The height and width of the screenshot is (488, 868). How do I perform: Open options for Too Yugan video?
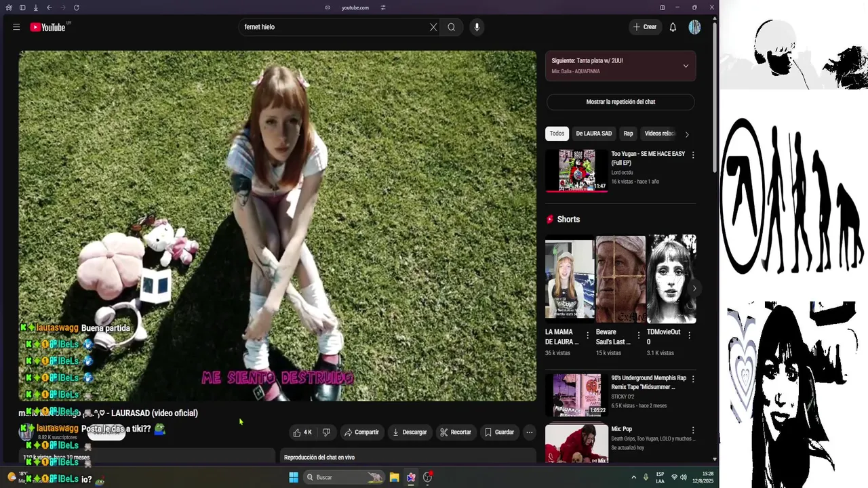pyautogui.click(x=692, y=155)
